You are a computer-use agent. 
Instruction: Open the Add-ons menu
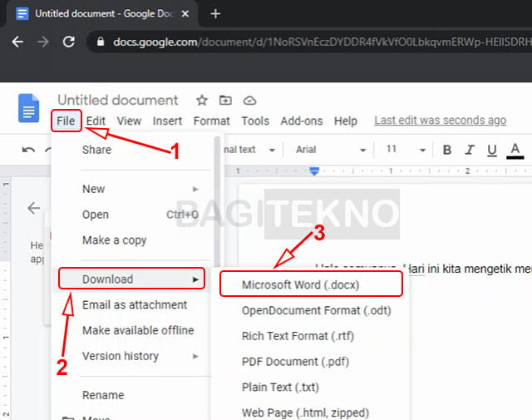point(301,121)
